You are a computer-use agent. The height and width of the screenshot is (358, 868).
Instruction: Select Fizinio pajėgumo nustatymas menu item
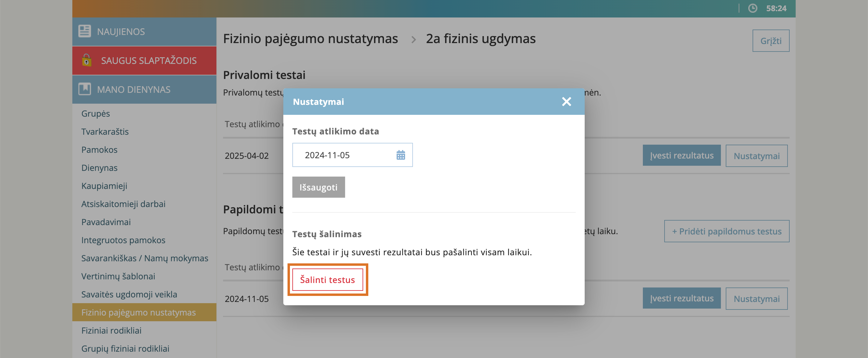pyautogui.click(x=139, y=312)
